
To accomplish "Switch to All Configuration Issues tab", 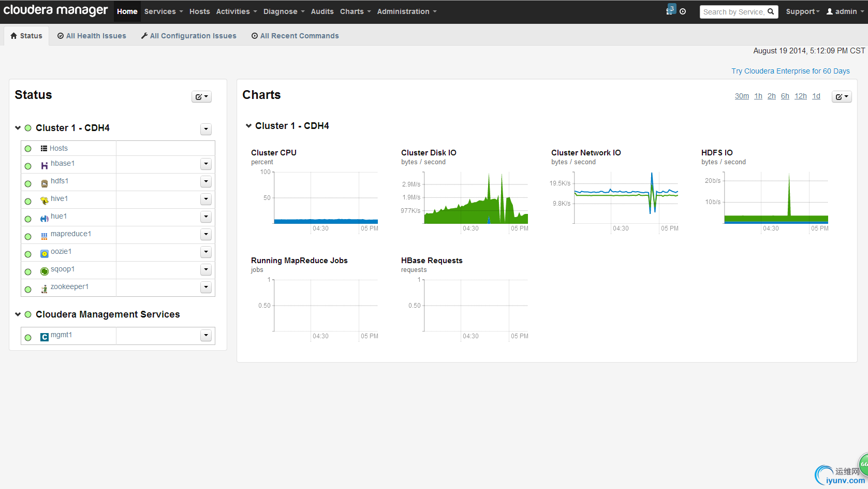I will pos(189,36).
